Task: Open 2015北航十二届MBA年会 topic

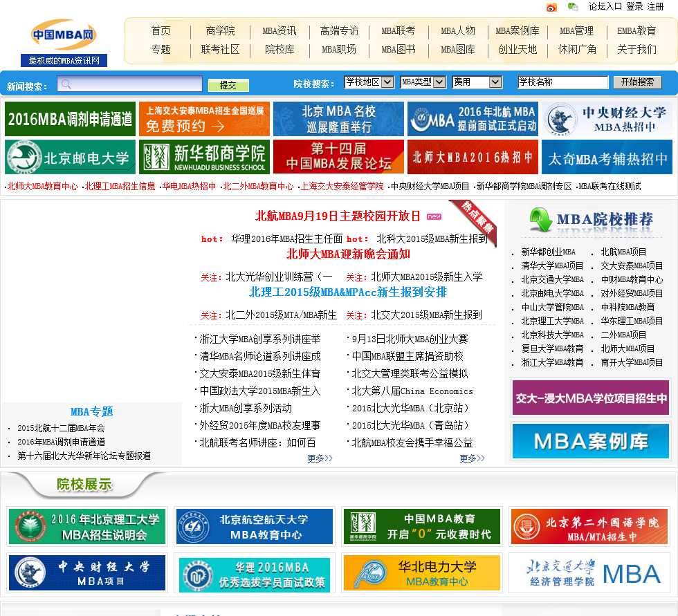Action: coord(61,428)
